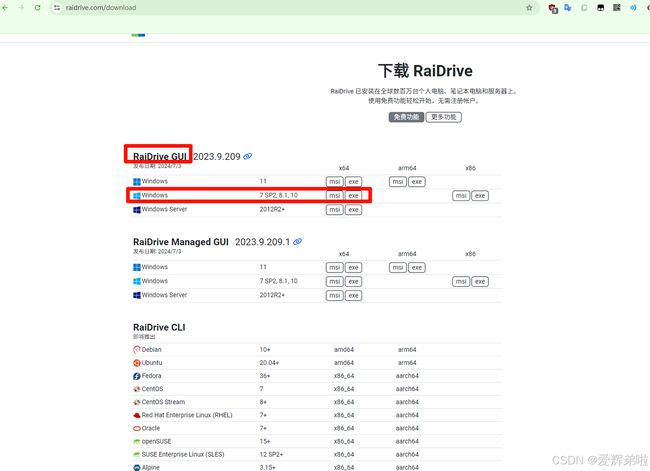Bookmark this page with the star icon

tap(529, 7)
